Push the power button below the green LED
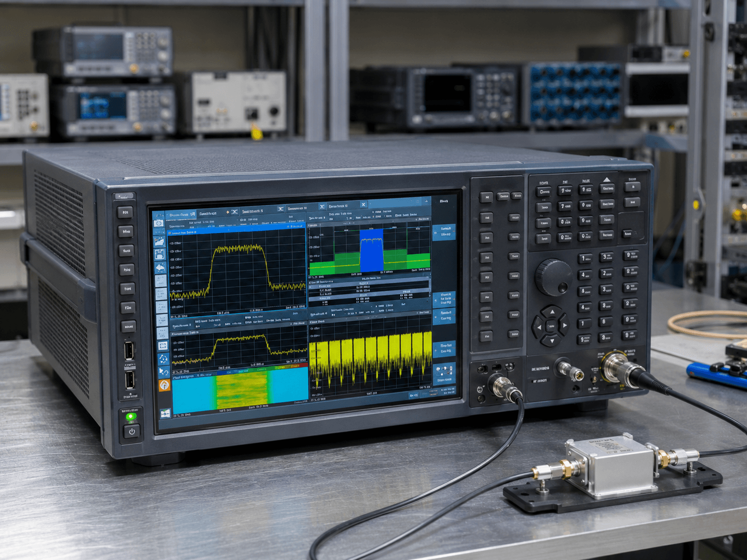Viewport: 747px width, 560px height. click(132, 432)
